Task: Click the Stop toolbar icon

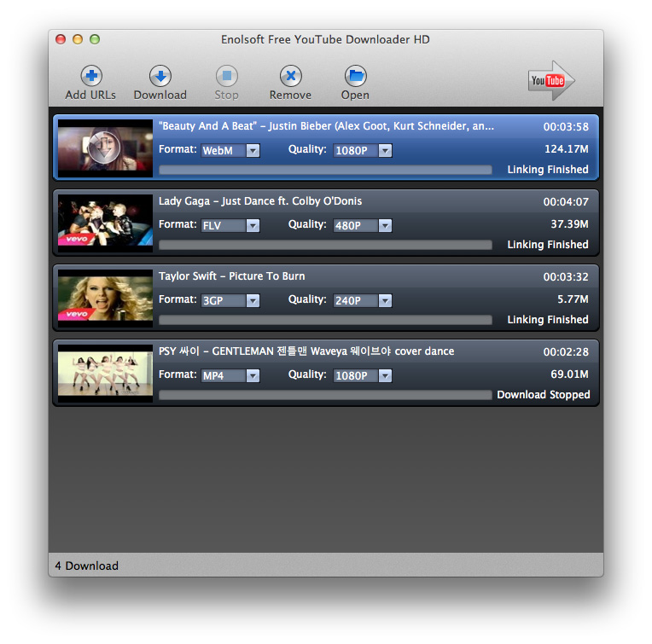Action: click(x=227, y=76)
